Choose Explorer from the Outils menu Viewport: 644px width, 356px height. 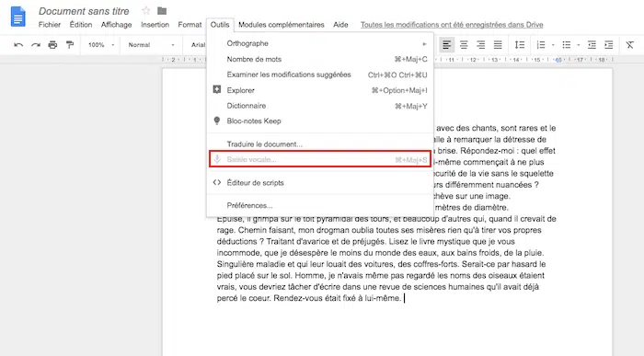320,90
